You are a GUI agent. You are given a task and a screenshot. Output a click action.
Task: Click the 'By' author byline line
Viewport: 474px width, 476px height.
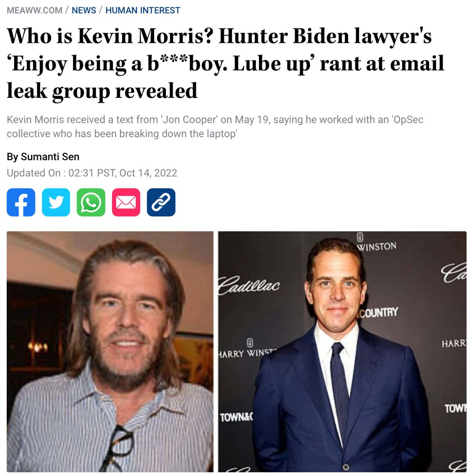tap(43, 157)
